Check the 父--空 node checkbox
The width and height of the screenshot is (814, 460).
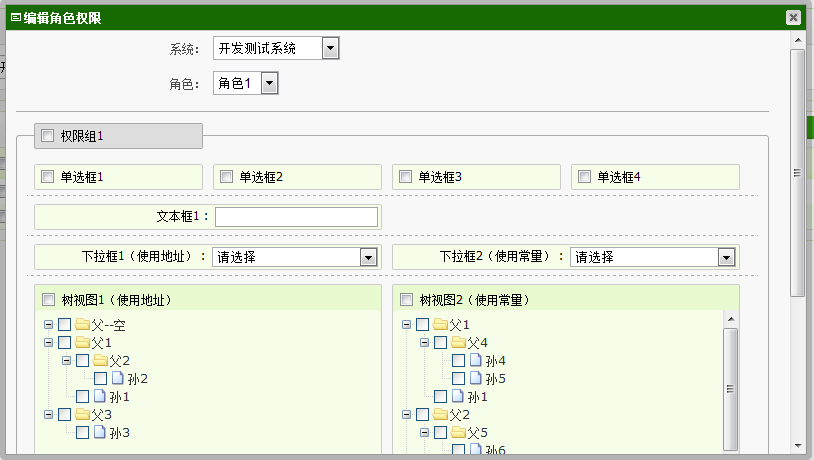[x=64, y=324]
